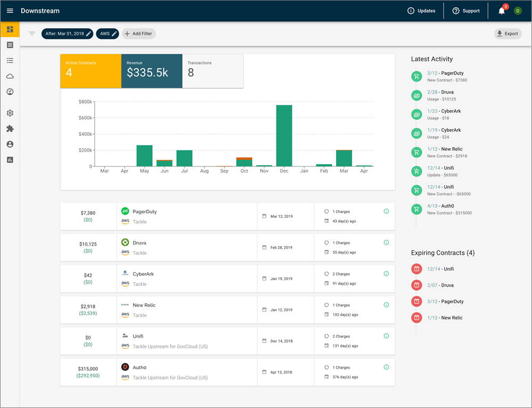Screen dimensions: 532x408
Task: Click the list view icon in sidebar
Action: [10, 61]
